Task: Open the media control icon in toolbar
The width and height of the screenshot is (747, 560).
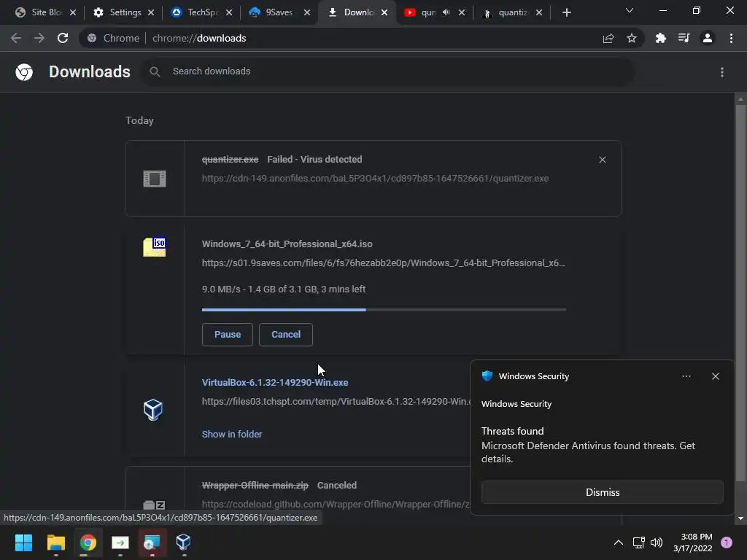Action: [x=684, y=38]
